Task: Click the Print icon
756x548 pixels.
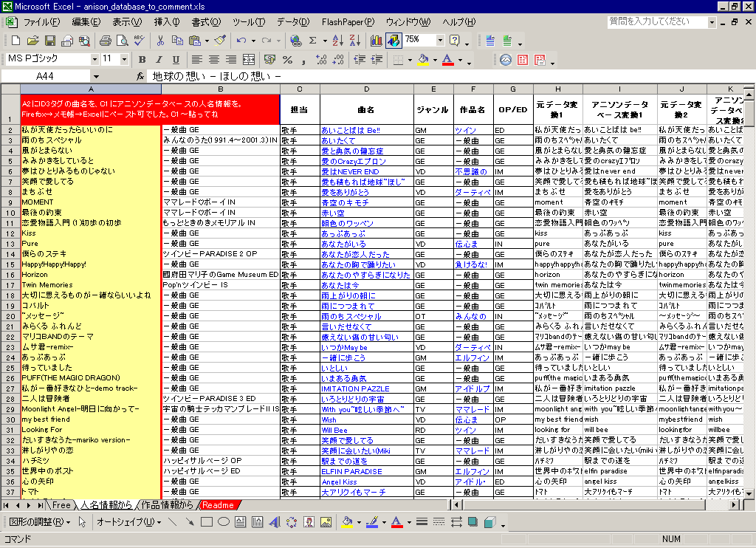Action: click(x=106, y=40)
